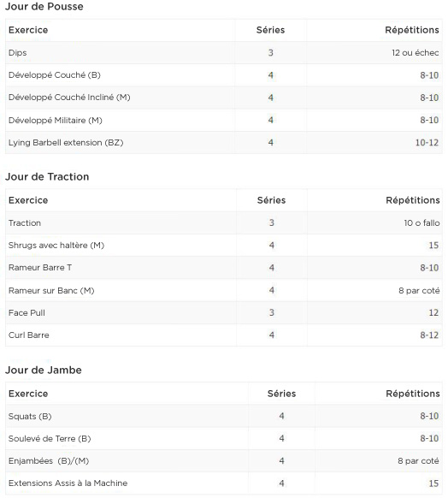Select Développé Couché Incliné (M) row

point(224,98)
